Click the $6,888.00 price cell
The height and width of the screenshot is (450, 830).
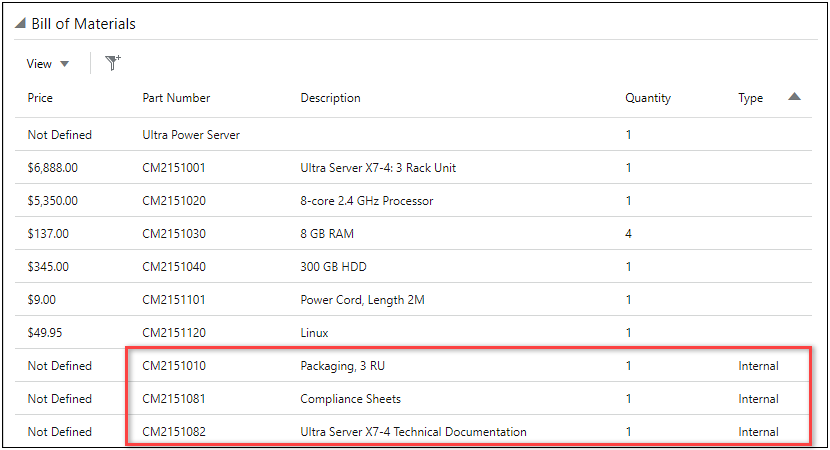tap(52, 168)
